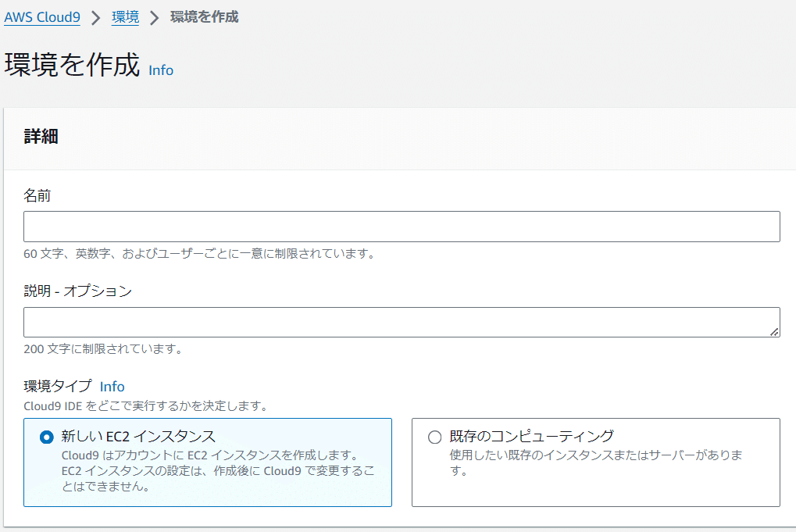Screen dimensions: 796x532
Task: Open Info link next to 環境タイプ
Action: point(112,387)
